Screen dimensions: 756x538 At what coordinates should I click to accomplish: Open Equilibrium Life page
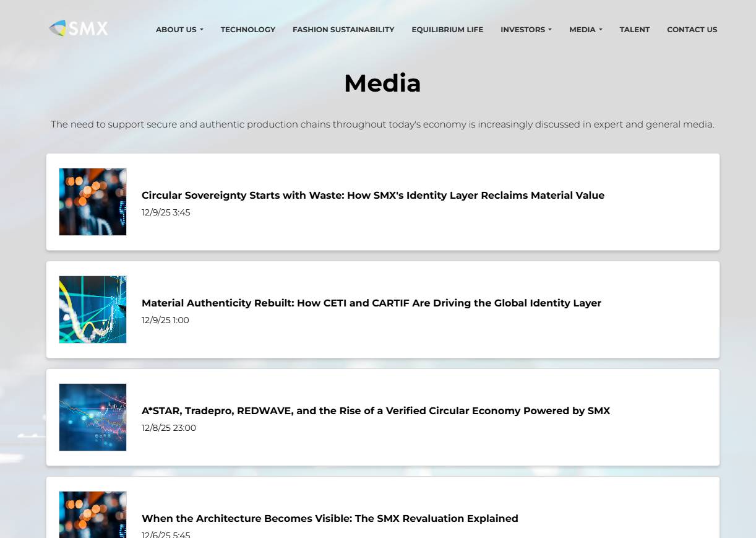447,29
